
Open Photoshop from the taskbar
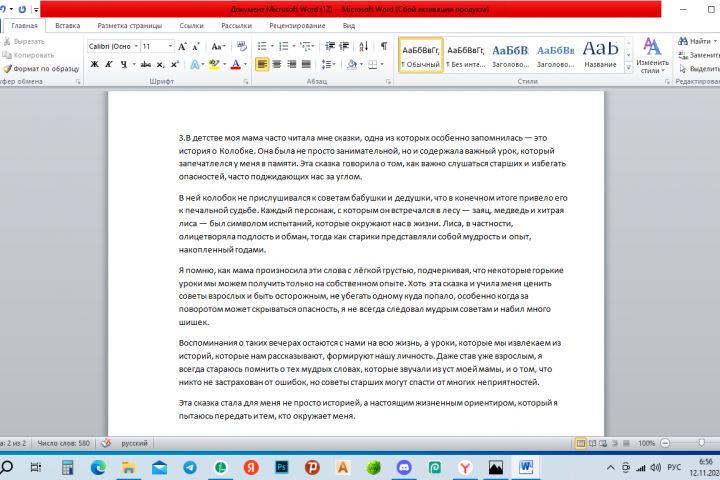[281, 468]
